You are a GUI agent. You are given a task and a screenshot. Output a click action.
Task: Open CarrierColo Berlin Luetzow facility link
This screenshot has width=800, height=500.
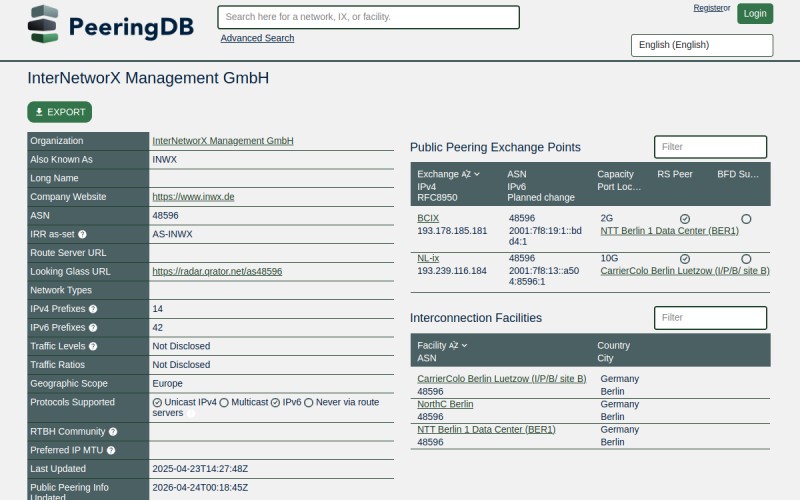502,379
